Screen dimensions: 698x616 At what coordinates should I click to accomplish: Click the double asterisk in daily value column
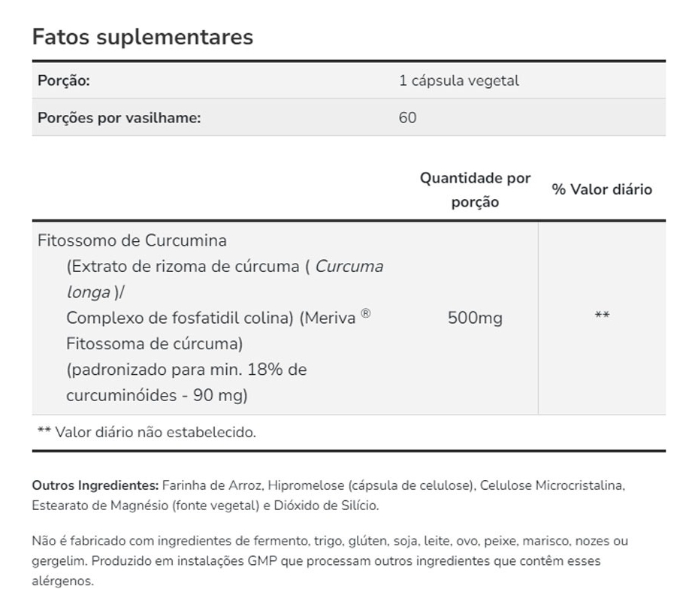[x=602, y=316]
